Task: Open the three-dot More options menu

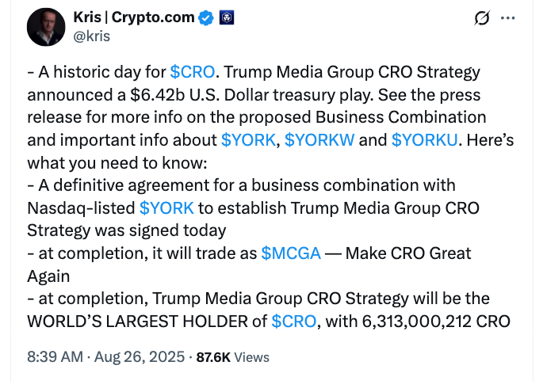Action: click(x=508, y=17)
